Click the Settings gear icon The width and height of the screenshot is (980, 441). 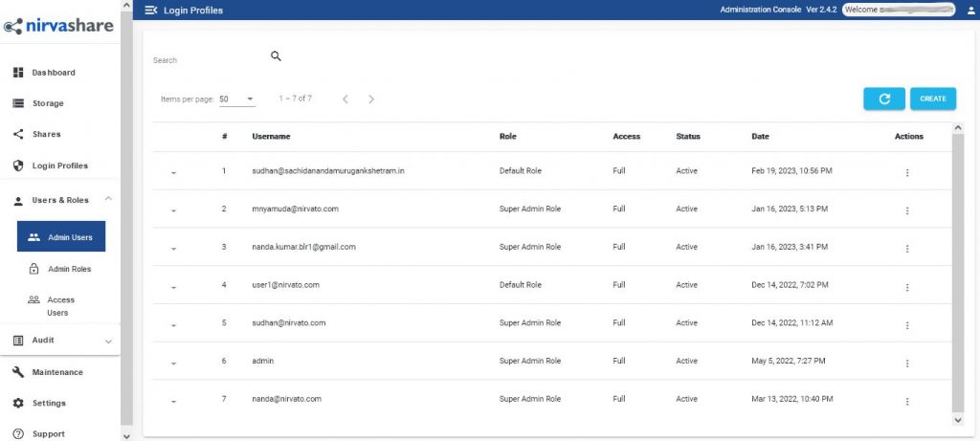click(18, 403)
